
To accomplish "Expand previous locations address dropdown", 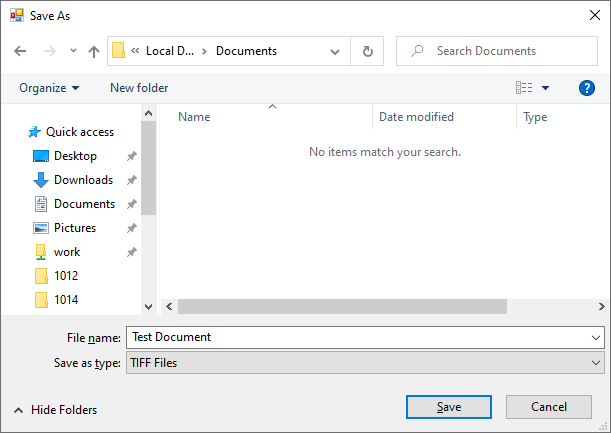I will pos(335,51).
